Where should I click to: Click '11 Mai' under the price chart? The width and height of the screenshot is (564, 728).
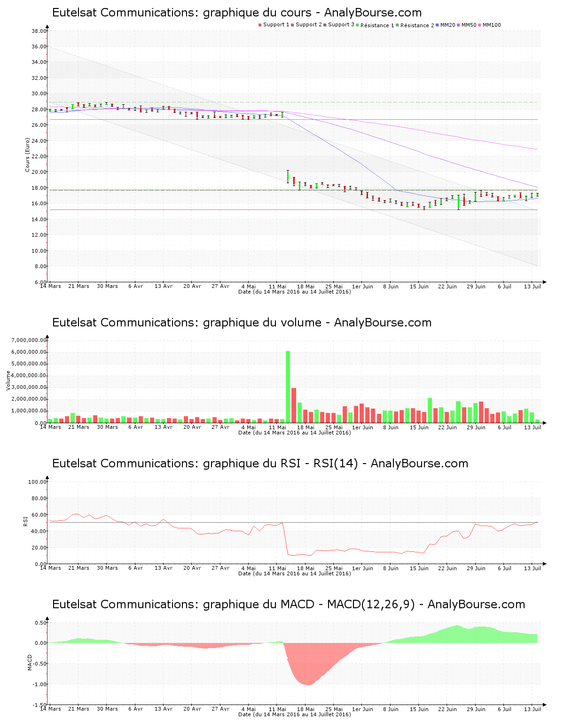pyautogui.click(x=277, y=287)
